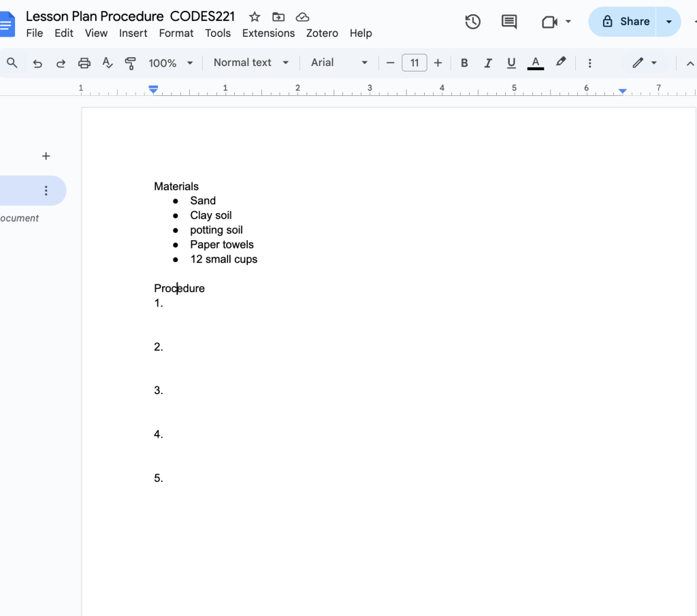Open the comments panel icon
Viewport: 697px width, 616px height.
point(509,22)
